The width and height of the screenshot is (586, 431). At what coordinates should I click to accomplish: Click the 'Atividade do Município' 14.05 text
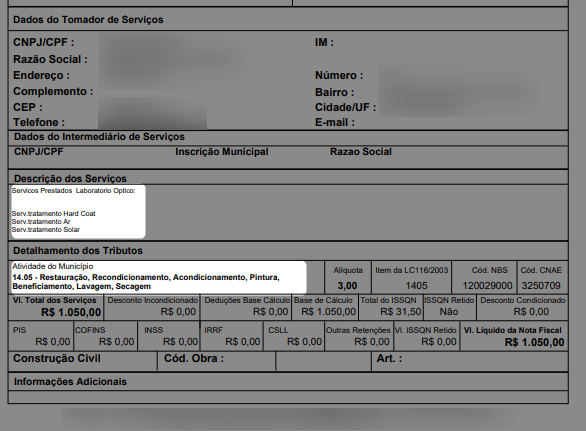pos(146,282)
